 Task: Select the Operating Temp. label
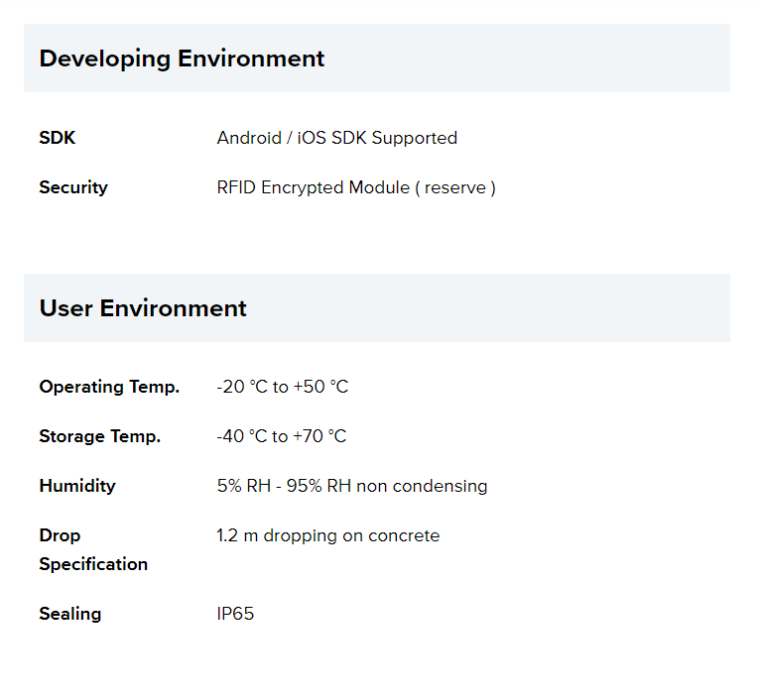pos(109,388)
